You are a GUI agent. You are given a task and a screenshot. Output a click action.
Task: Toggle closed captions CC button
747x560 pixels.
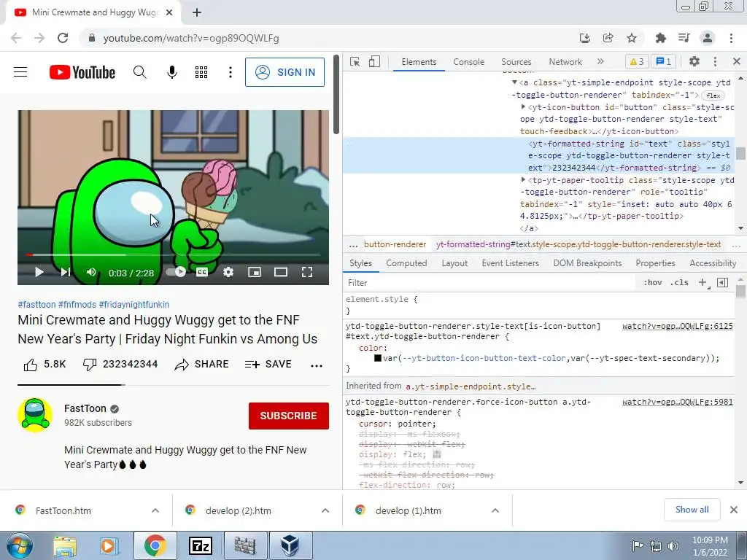(202, 272)
